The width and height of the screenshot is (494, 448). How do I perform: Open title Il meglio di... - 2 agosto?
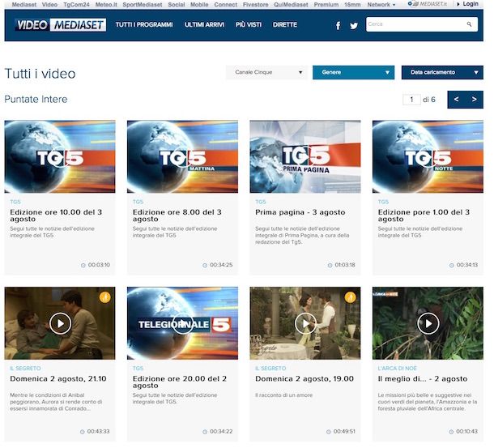tap(423, 378)
